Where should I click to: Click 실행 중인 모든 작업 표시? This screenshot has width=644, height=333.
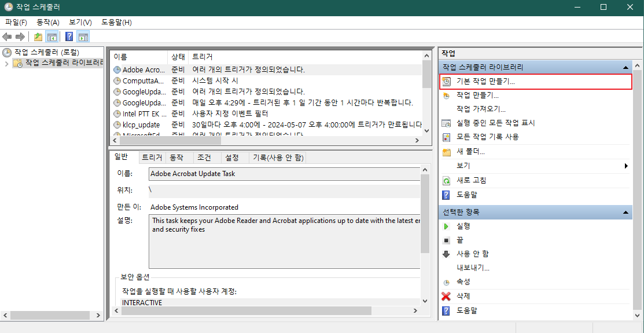pos(496,123)
